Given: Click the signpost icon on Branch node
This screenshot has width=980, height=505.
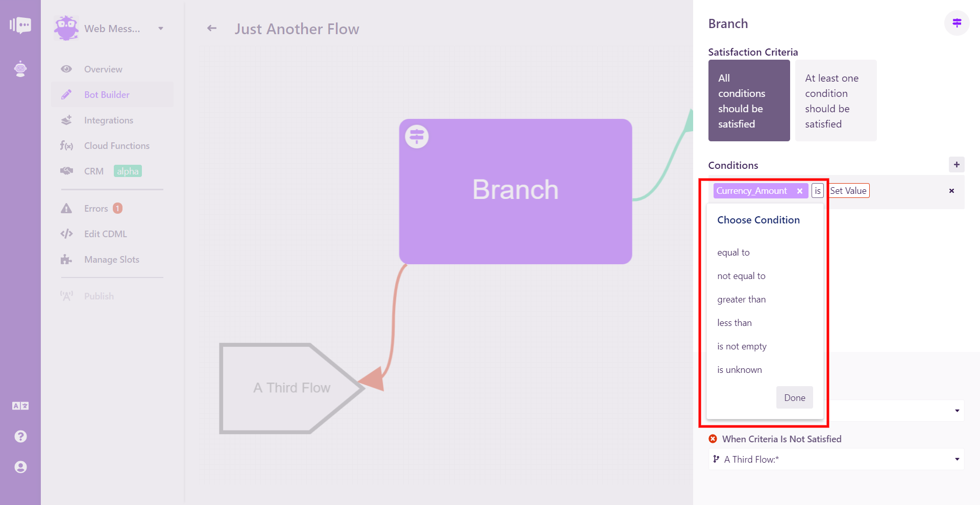Looking at the screenshot, I should click(x=417, y=137).
